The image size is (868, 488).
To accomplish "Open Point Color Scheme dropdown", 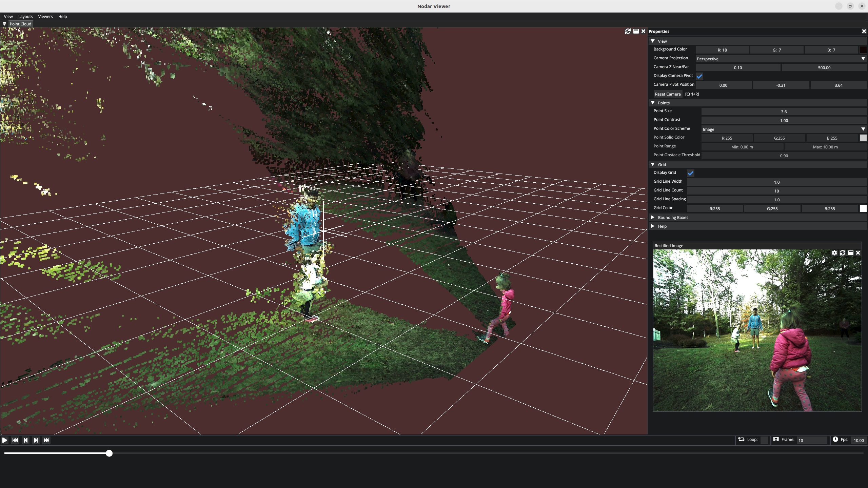I will tap(784, 129).
